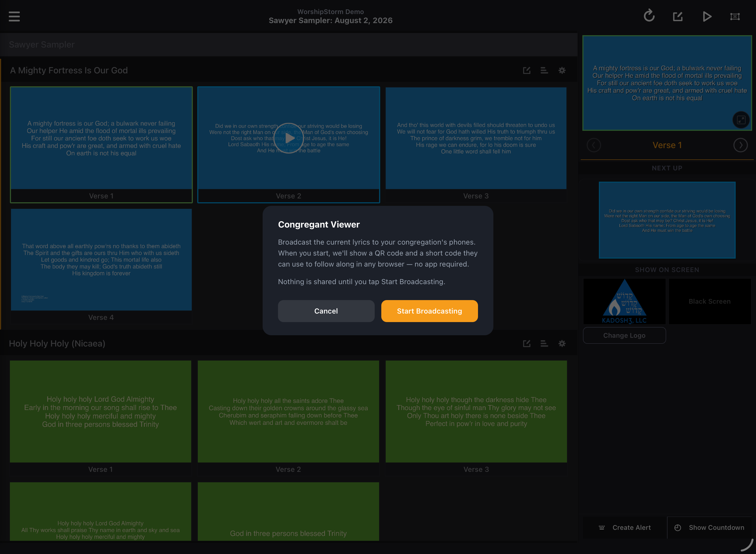Viewport: 756px width, 554px height.
Task: Select slide starting 'All Thy works shall praise'
Action: pyautogui.click(x=101, y=511)
